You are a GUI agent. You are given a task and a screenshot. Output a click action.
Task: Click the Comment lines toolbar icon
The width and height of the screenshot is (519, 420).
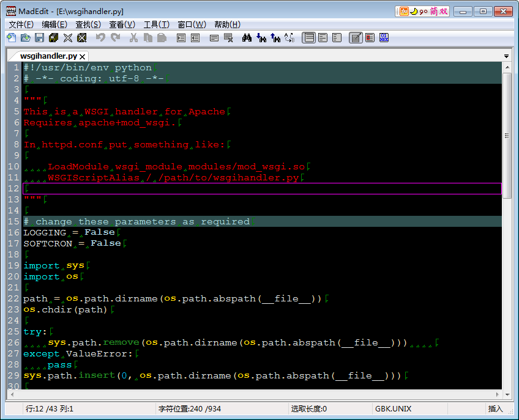[x=214, y=38]
